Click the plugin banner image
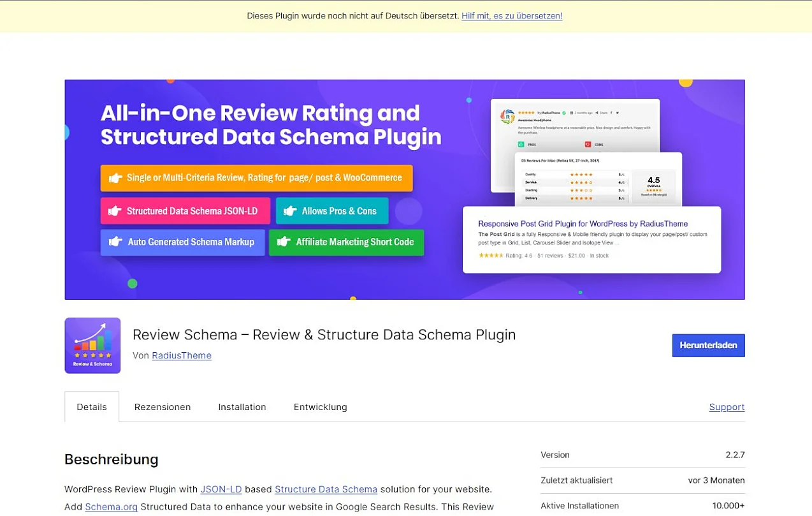This screenshot has width=812, height=516. coord(405,189)
